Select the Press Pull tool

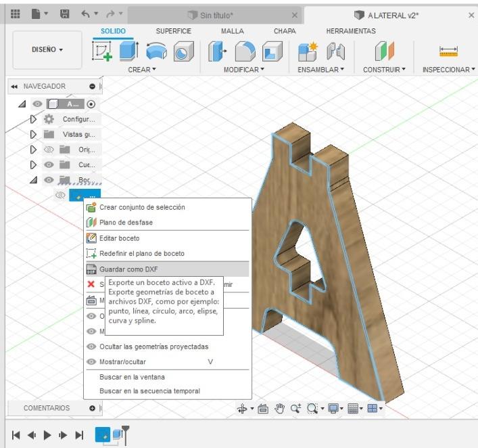click(x=217, y=51)
